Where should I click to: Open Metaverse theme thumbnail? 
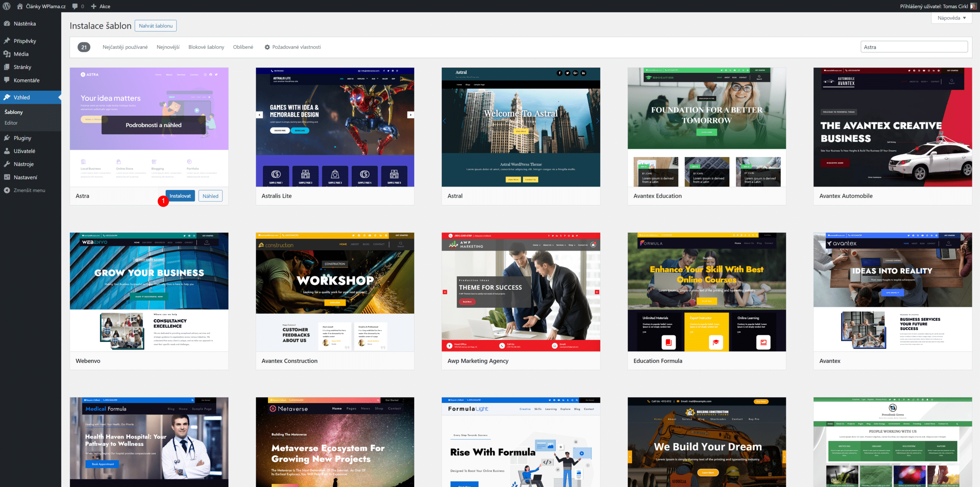pos(335,442)
